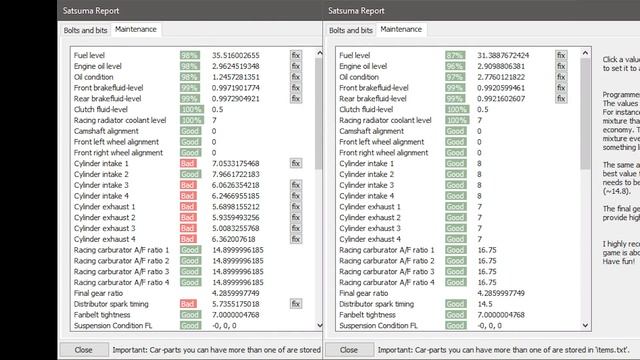The width and height of the screenshot is (640, 360).
Task: Click Cylinder intake 2 value 7.9661722183
Action: [x=236, y=174]
